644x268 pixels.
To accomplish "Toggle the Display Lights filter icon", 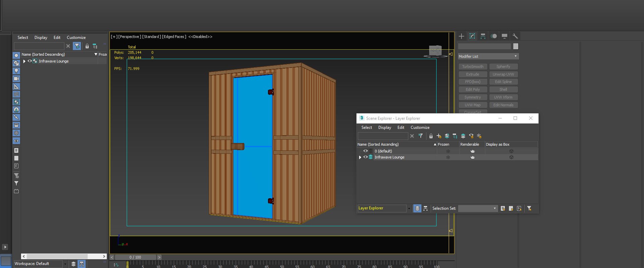I will (x=16, y=71).
